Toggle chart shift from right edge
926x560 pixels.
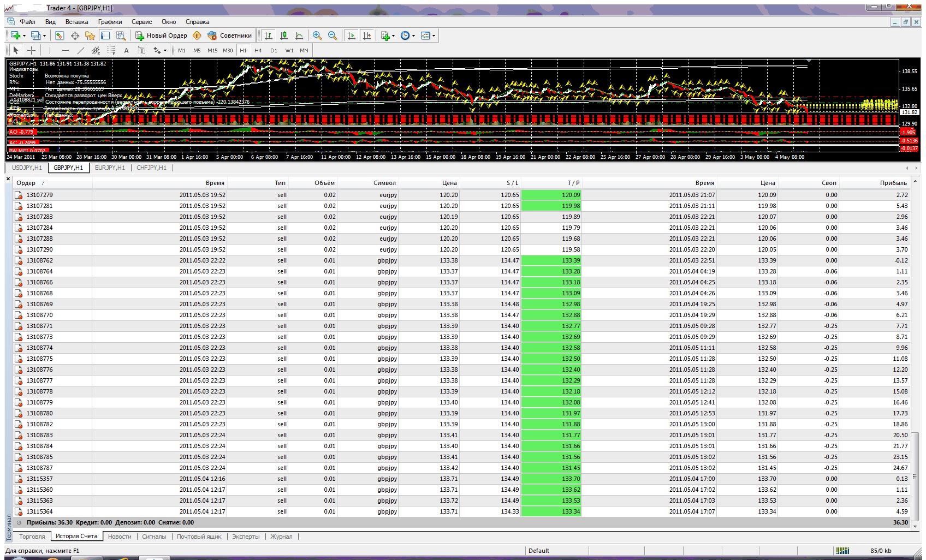click(x=367, y=35)
